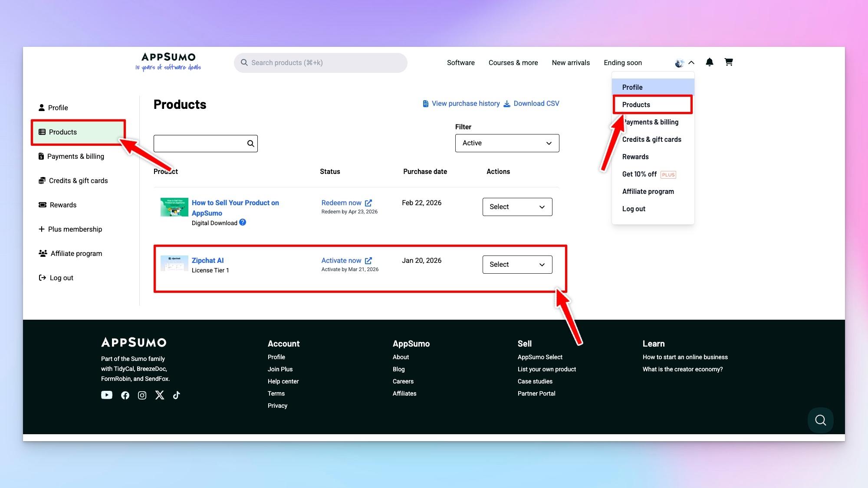Go to Ending soon deals
The width and height of the screenshot is (868, 488).
623,63
